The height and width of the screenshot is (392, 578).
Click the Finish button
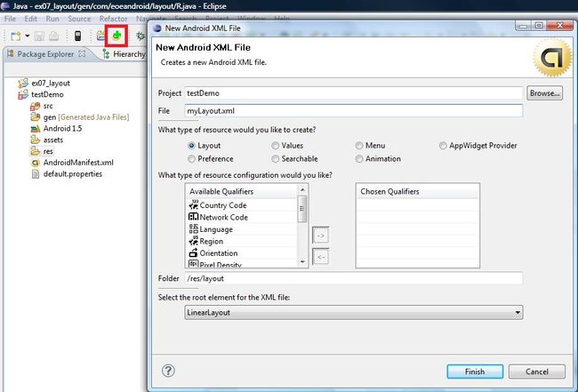click(475, 372)
